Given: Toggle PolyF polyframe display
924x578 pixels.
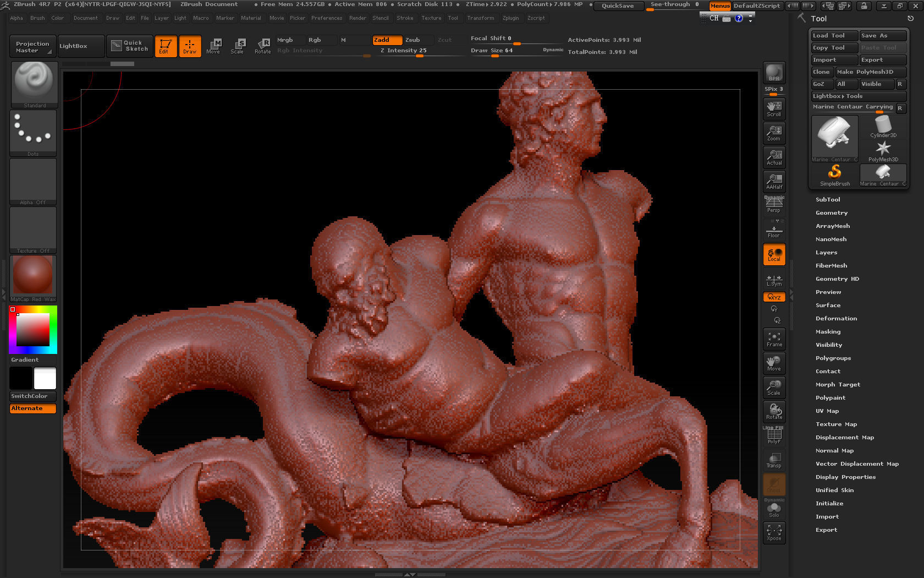Looking at the screenshot, I should [x=774, y=436].
